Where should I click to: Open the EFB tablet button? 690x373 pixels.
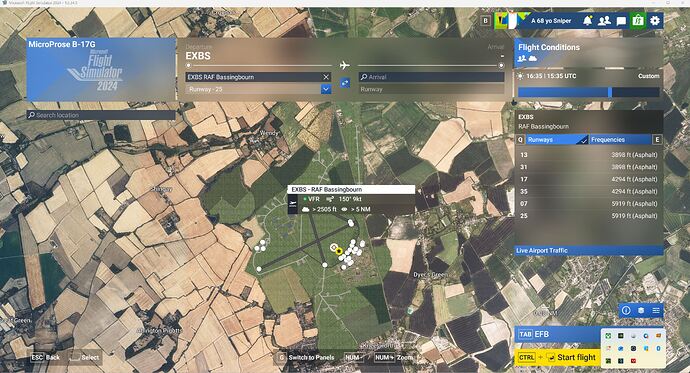point(558,334)
